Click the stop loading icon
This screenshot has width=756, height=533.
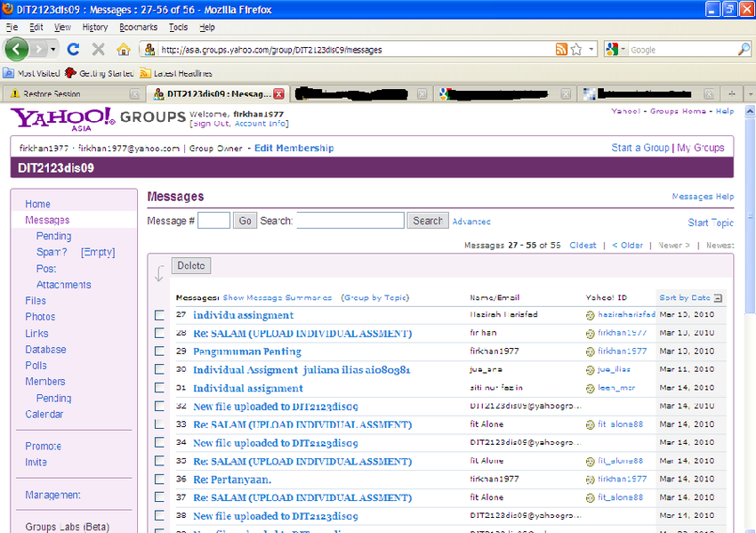[x=98, y=50]
